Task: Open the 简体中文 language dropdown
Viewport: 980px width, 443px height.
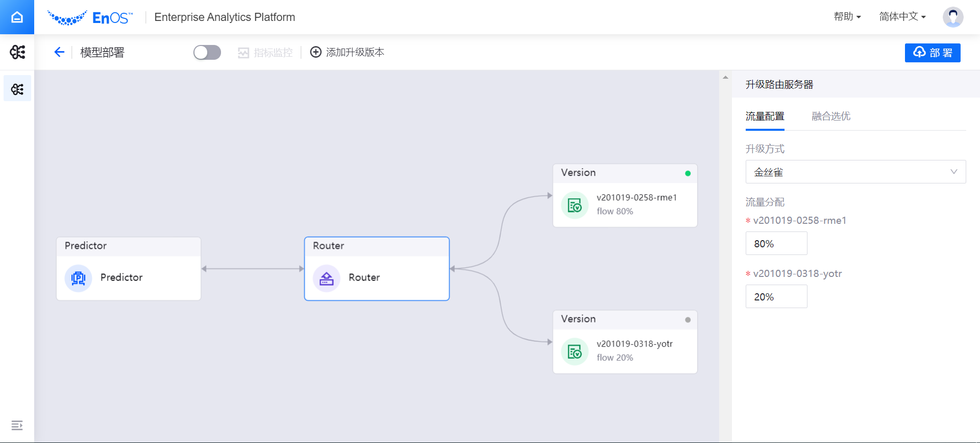Action: [902, 17]
